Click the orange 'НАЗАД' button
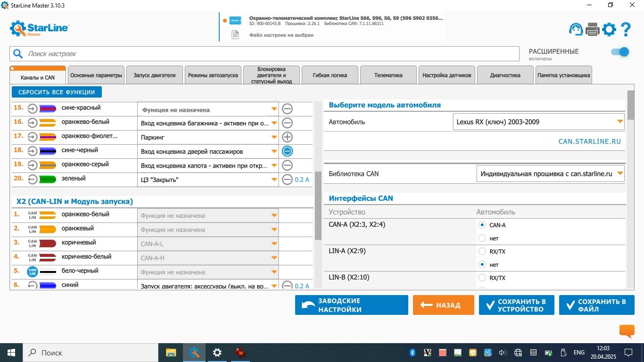The image size is (644, 362). [x=443, y=305]
